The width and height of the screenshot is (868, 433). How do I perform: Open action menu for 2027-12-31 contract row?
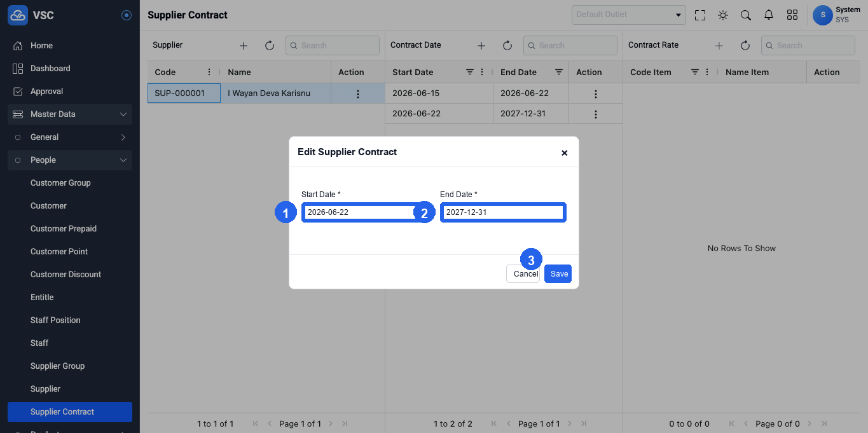point(596,114)
